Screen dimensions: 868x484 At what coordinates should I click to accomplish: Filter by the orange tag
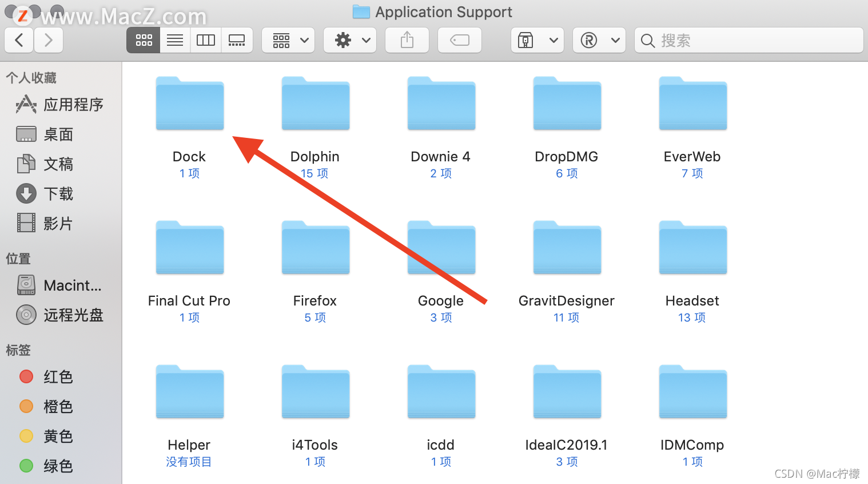(x=46, y=407)
